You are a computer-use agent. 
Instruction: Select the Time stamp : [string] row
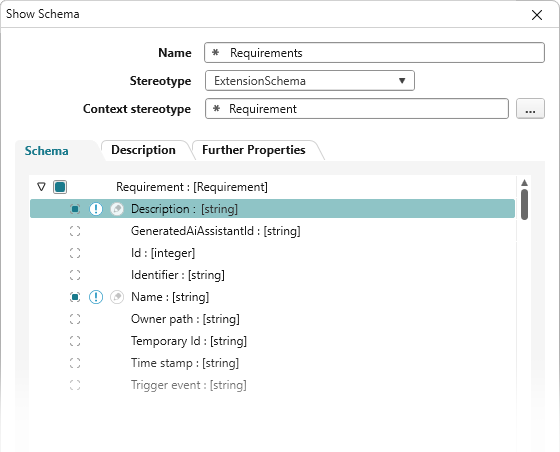point(272,363)
